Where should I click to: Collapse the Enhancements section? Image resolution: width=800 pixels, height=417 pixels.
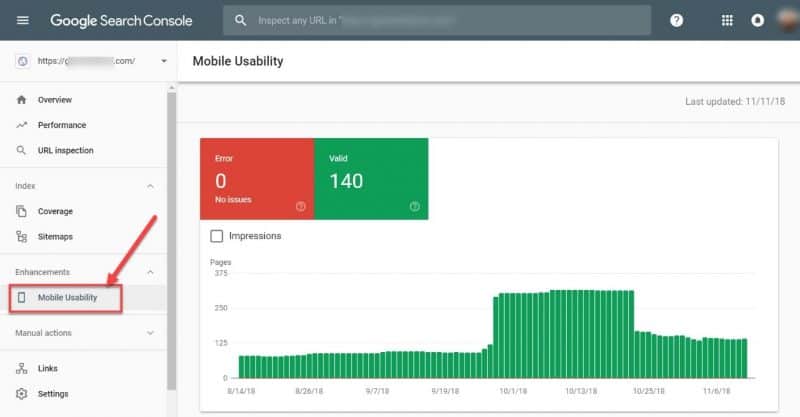(150, 272)
